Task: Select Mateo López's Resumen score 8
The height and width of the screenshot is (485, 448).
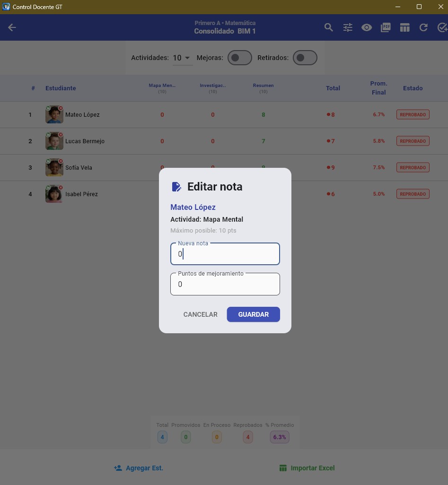Action: click(x=263, y=115)
